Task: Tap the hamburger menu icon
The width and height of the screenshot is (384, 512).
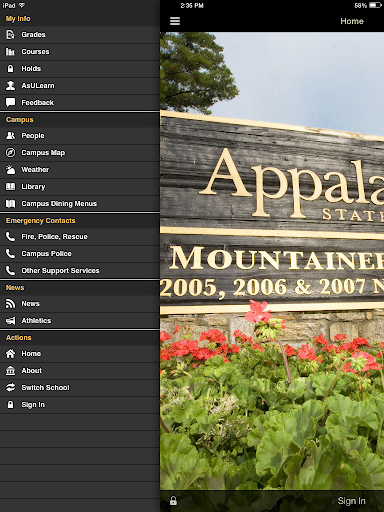Action: click(x=175, y=21)
